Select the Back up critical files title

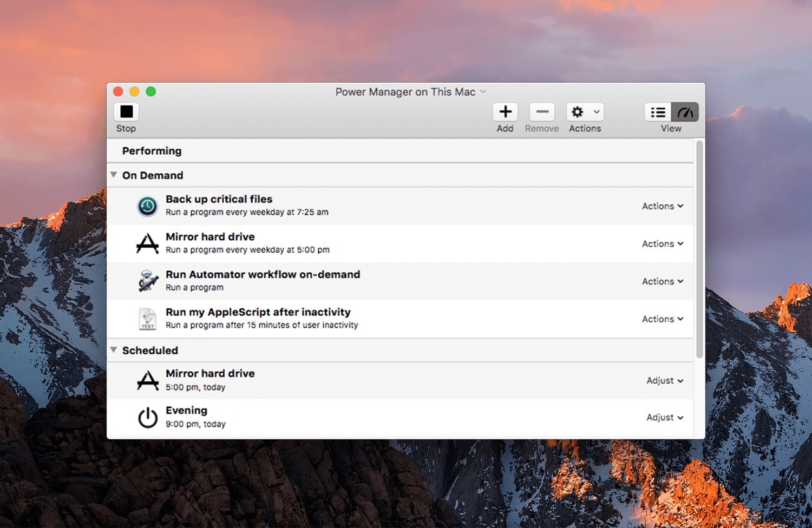pyautogui.click(x=219, y=199)
